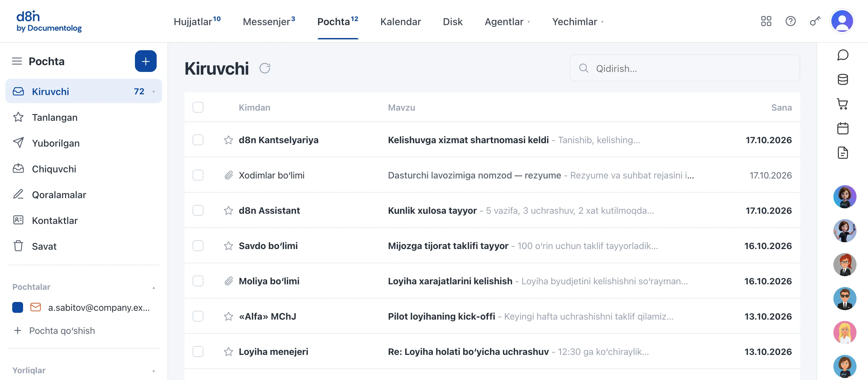Open the apps grid icon in header
Image resolution: width=868 pixels, height=380 pixels.
[x=766, y=21]
